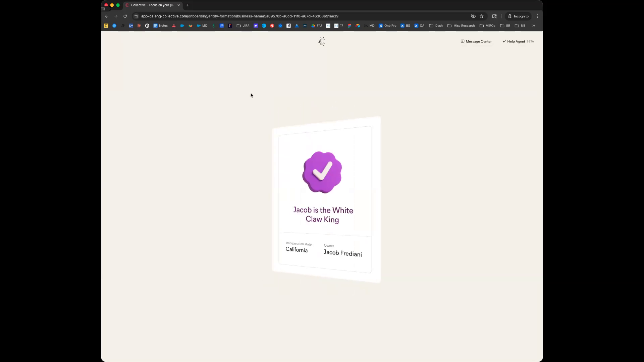
Task: Reload the page
Action: pyautogui.click(x=125, y=16)
